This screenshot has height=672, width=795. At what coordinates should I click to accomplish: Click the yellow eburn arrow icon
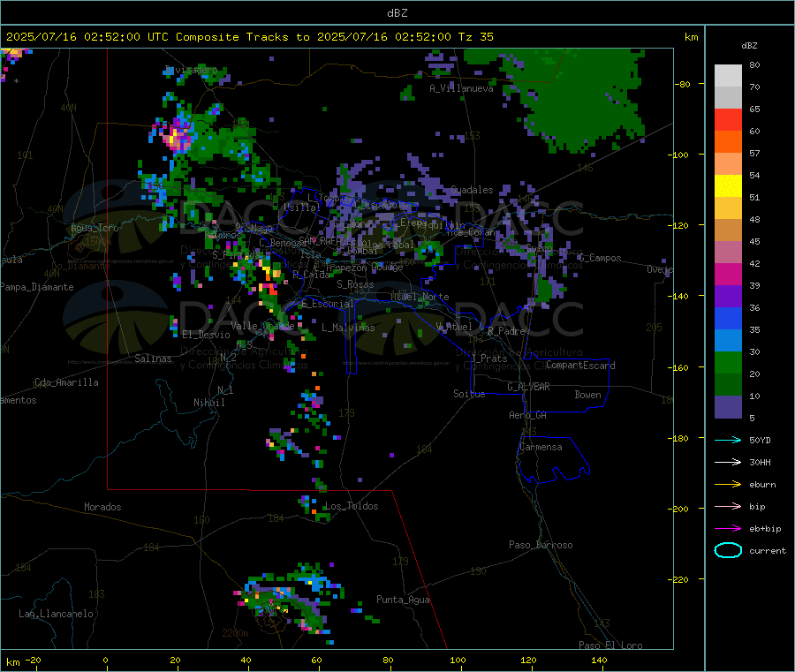click(728, 485)
